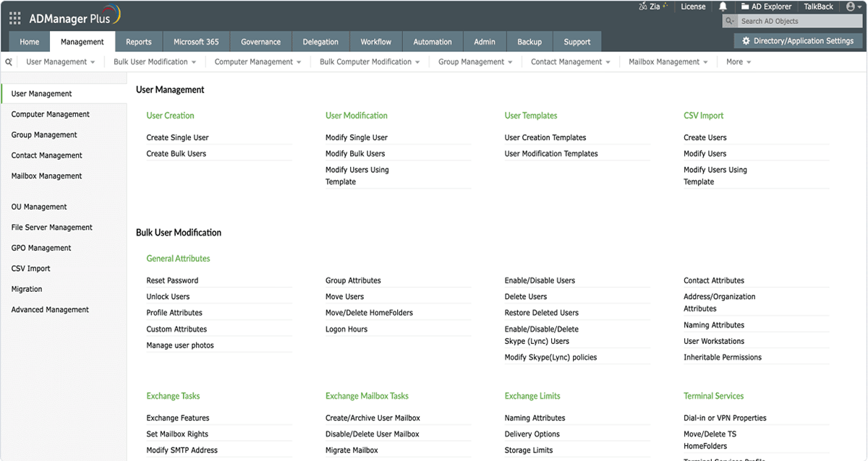Click Create Users under CSV Import
The width and height of the screenshot is (868, 461).
click(705, 137)
